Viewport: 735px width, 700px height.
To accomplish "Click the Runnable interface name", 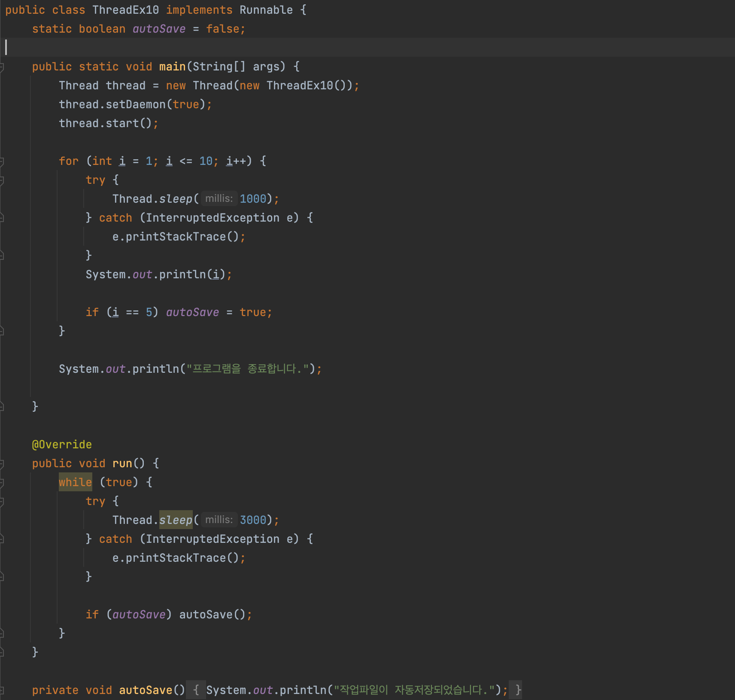I will [266, 10].
